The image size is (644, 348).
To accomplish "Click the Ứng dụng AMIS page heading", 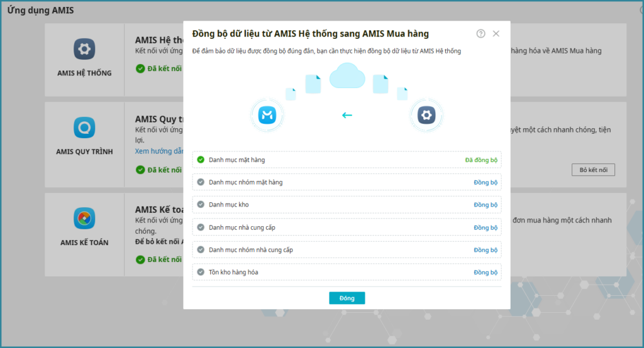I will [x=40, y=10].
